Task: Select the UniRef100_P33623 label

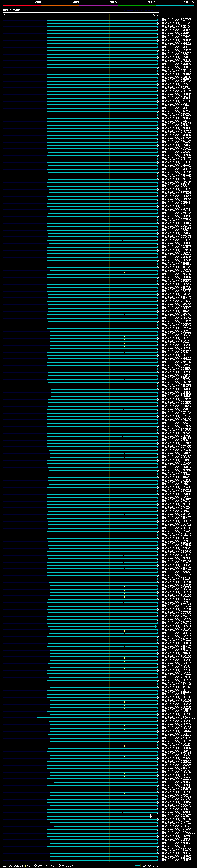Action: (176, 149)
